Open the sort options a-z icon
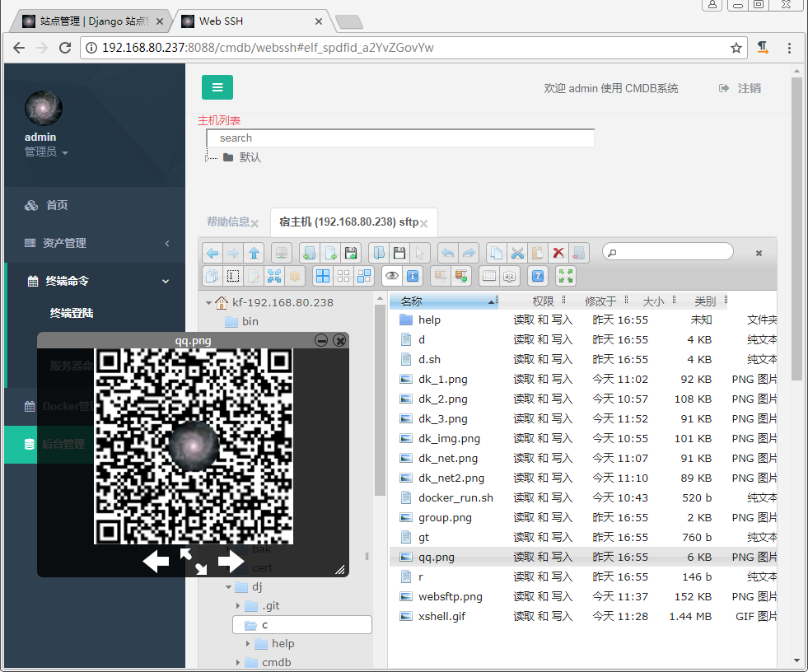808x672 pixels. [510, 276]
